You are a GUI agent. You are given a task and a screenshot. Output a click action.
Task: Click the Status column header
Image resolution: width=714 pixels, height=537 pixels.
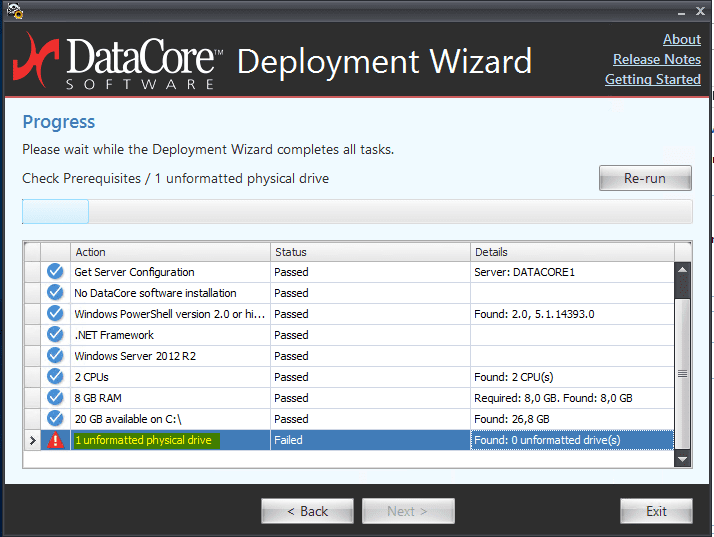click(x=370, y=252)
